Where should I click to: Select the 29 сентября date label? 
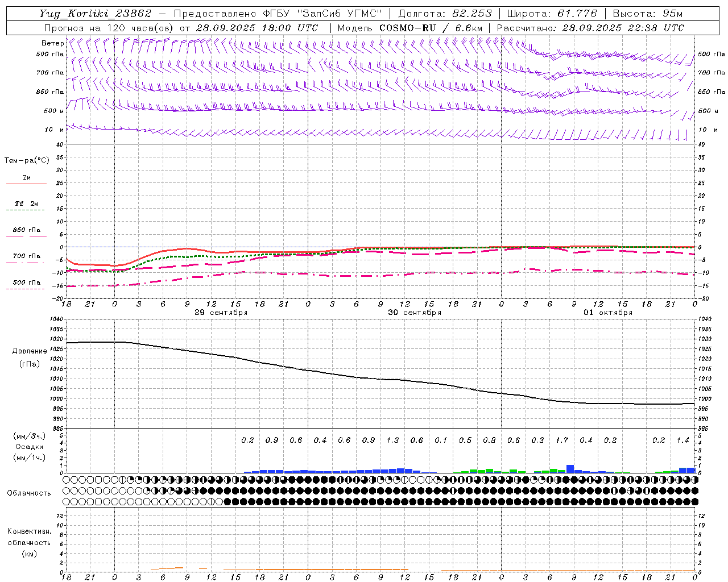click(x=221, y=313)
